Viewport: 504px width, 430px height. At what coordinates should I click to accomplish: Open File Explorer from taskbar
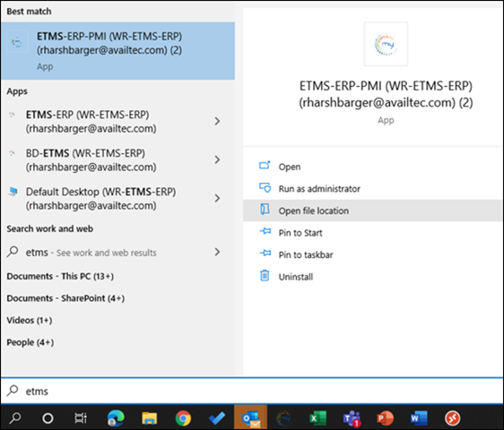(x=150, y=418)
